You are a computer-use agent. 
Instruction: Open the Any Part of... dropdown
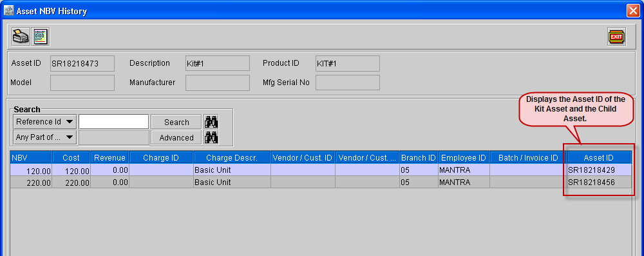point(45,137)
